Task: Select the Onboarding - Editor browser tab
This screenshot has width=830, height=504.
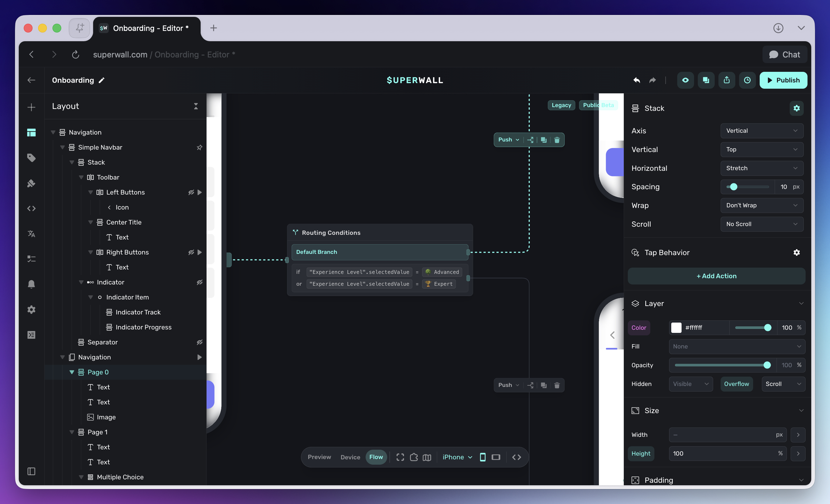Action: 147,28
